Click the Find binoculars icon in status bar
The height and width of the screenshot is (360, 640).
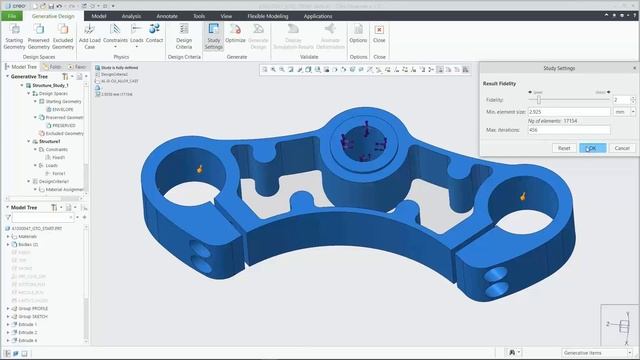coord(512,352)
